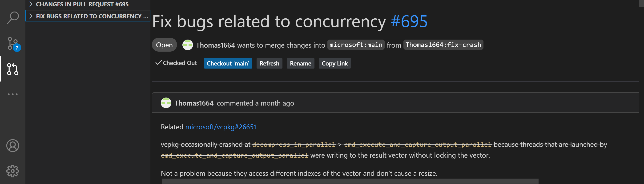644x184 pixels.
Task: Click the Rename button
Action: click(300, 63)
